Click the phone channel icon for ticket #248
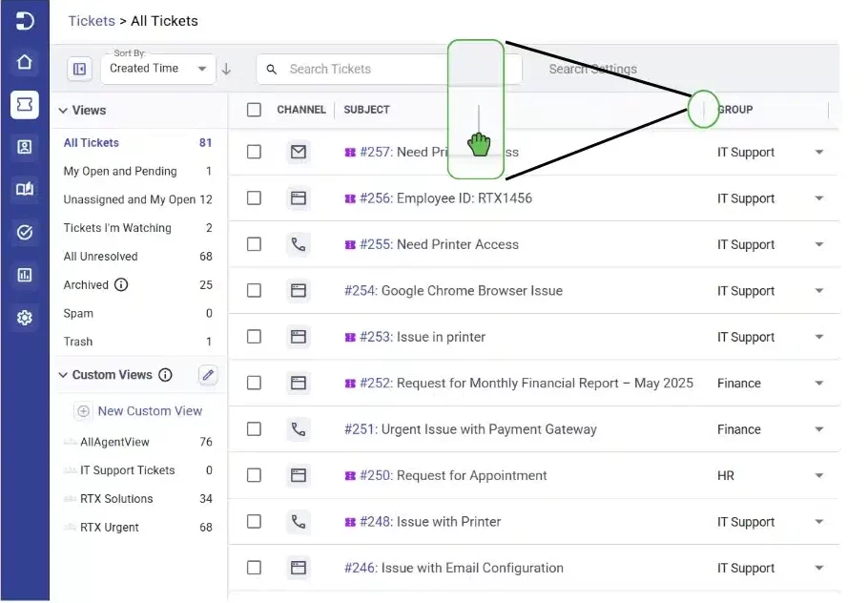This screenshot has height=603, width=868. click(x=299, y=522)
